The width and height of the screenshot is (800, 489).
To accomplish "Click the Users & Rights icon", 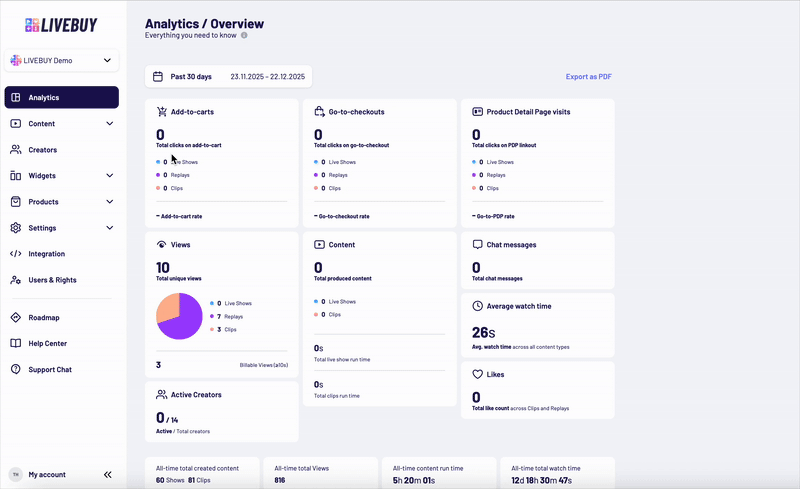I will 16,280.
